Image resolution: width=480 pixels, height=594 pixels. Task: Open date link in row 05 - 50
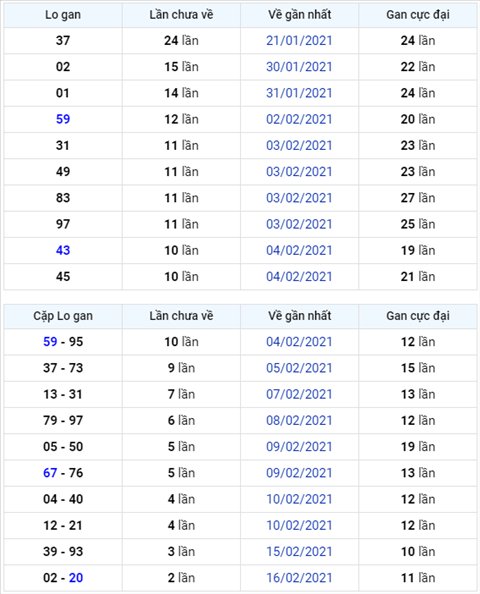point(299,447)
